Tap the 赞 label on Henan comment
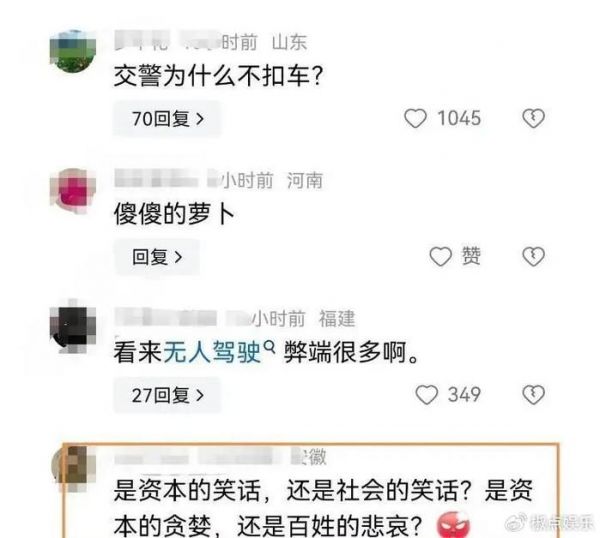Image resolution: width=600 pixels, height=538 pixels. point(471,256)
